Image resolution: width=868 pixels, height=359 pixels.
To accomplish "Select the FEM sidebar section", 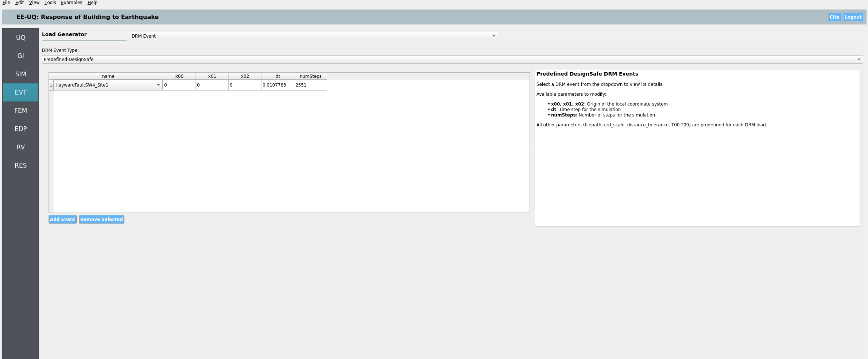I will tap(20, 111).
